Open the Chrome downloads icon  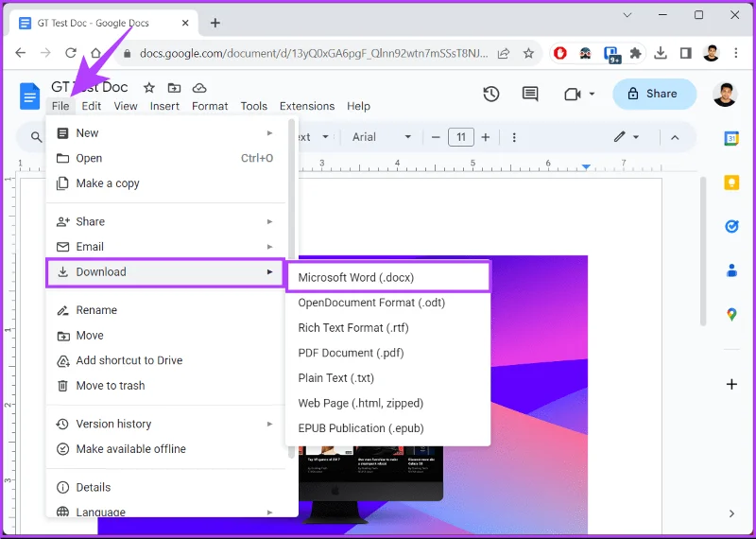(x=661, y=53)
